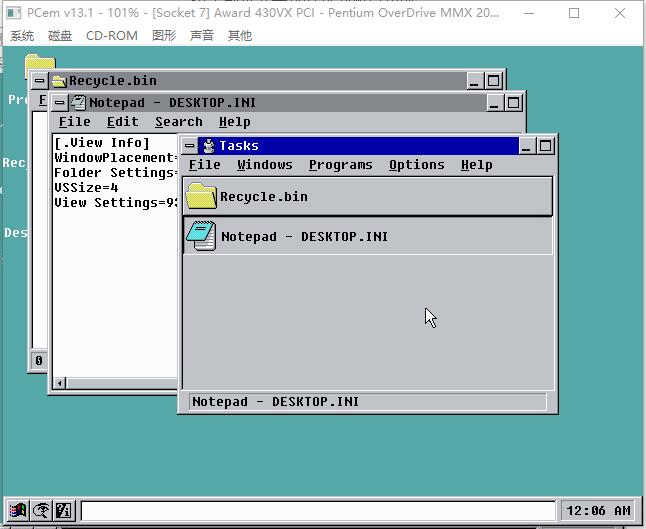Open the question mark help button
The width and height of the screenshot is (646, 529).
click(x=63, y=511)
